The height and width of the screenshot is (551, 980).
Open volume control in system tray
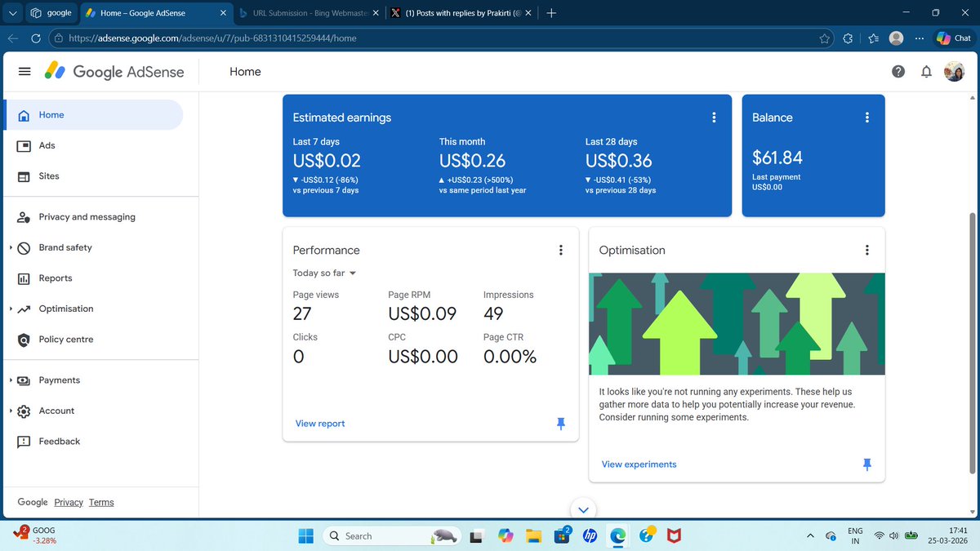click(894, 536)
